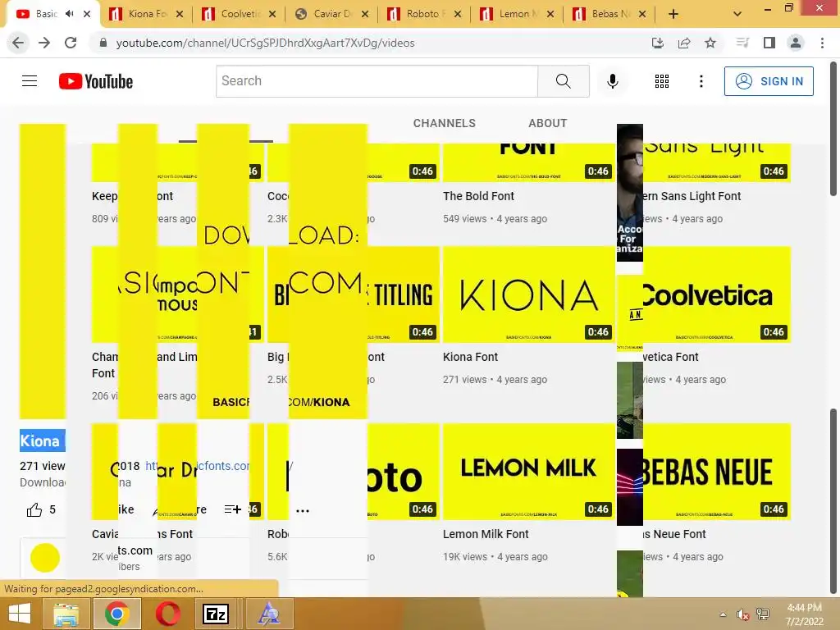Click the muted volume tray icon
This screenshot has height=630, width=840.
[742, 614]
